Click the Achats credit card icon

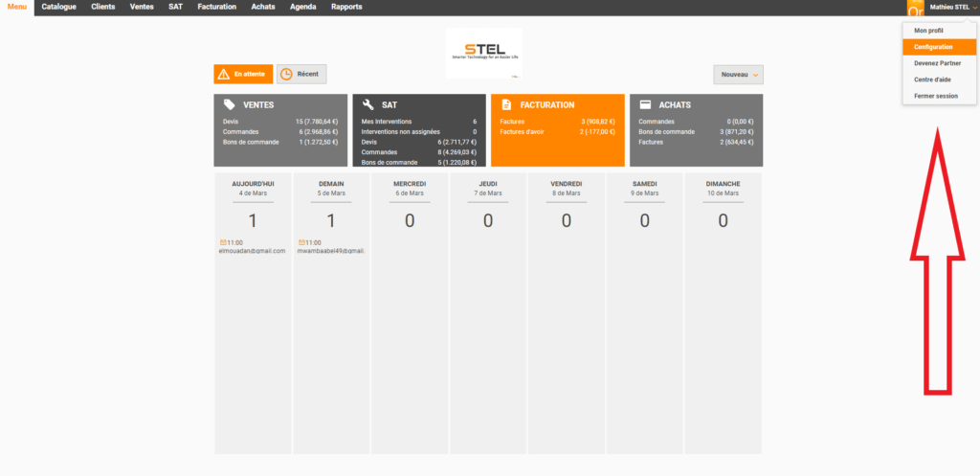point(645,104)
